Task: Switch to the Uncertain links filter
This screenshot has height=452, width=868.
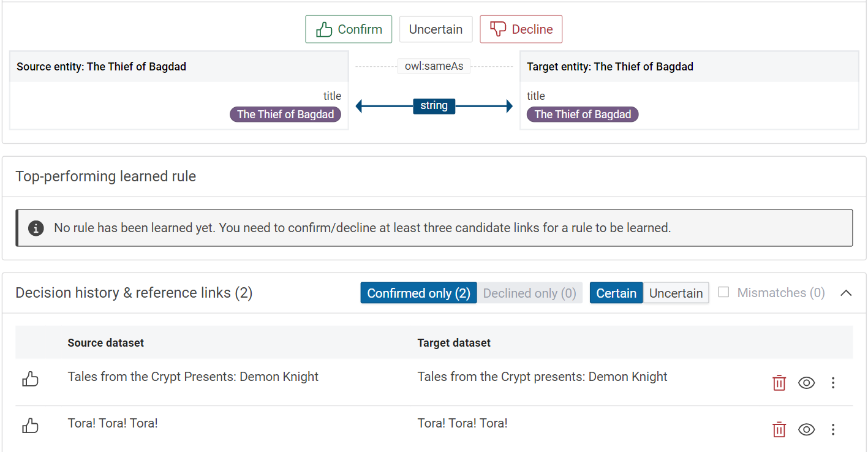Action: [676, 293]
